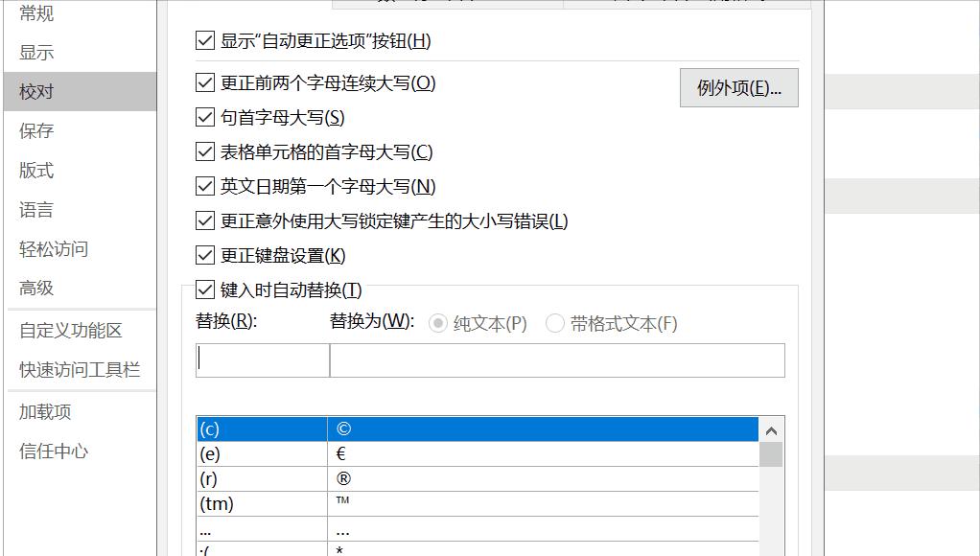
Task: Uncheck 更正意外使用大写锁定键产生的大小写错误
Action: 204,221
